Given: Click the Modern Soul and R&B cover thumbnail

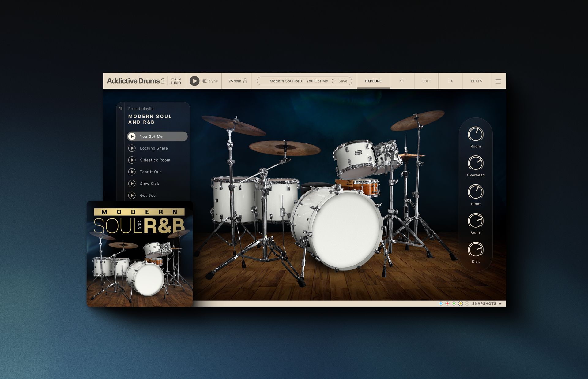Looking at the screenshot, I should click(x=140, y=254).
